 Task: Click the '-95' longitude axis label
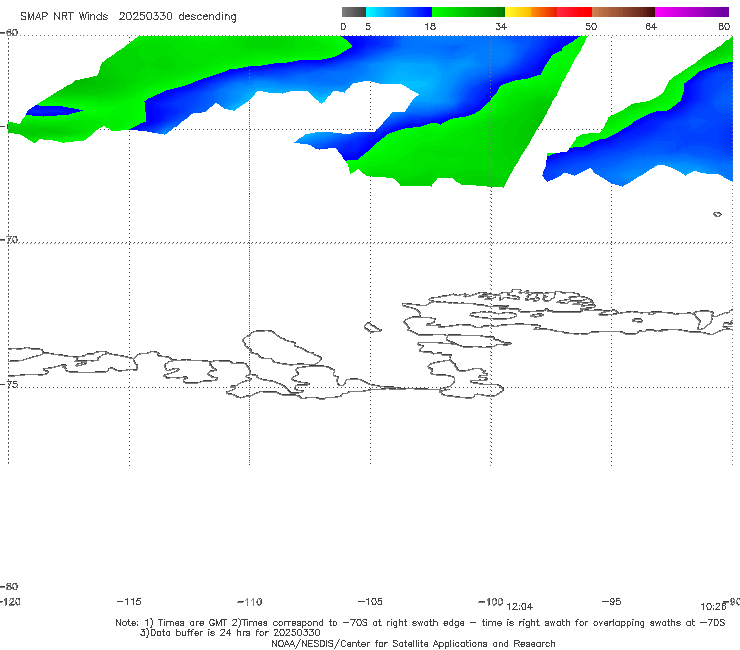click(612, 601)
